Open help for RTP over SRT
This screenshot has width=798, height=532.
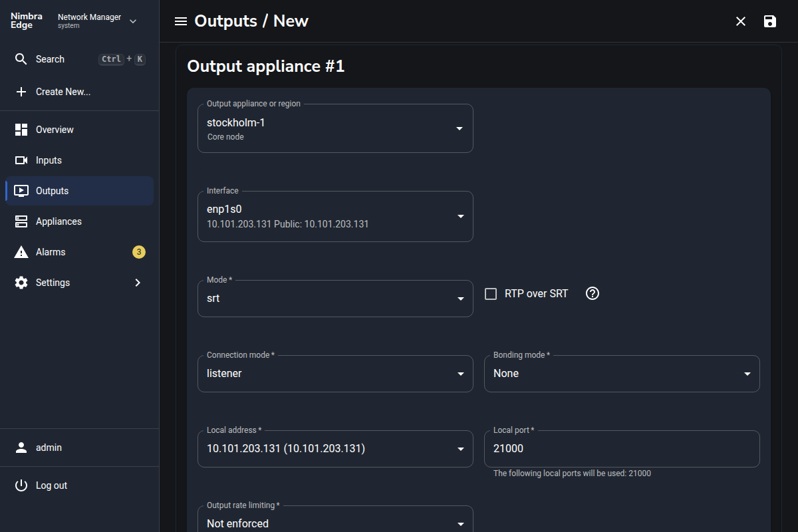593,293
